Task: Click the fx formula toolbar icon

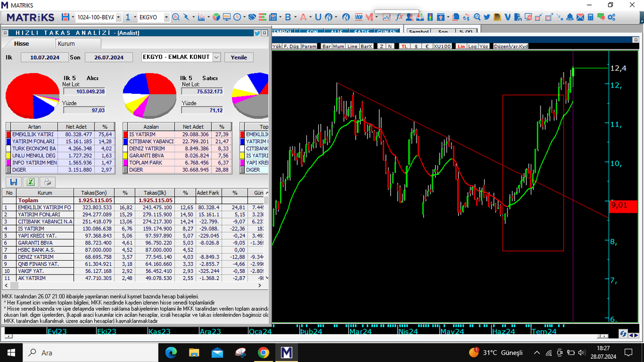Action: tap(399, 17)
